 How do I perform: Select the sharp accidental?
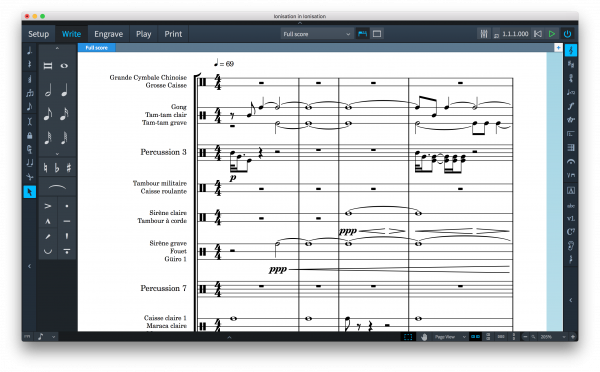[x=68, y=168]
